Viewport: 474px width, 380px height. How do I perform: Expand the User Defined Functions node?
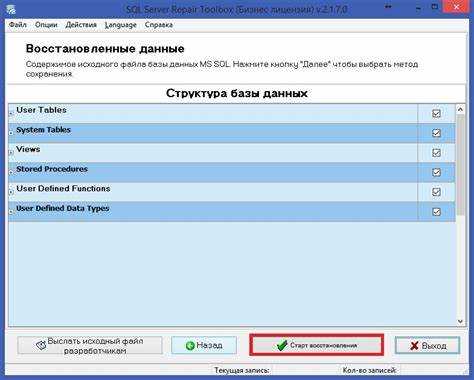pyautogui.click(x=11, y=192)
